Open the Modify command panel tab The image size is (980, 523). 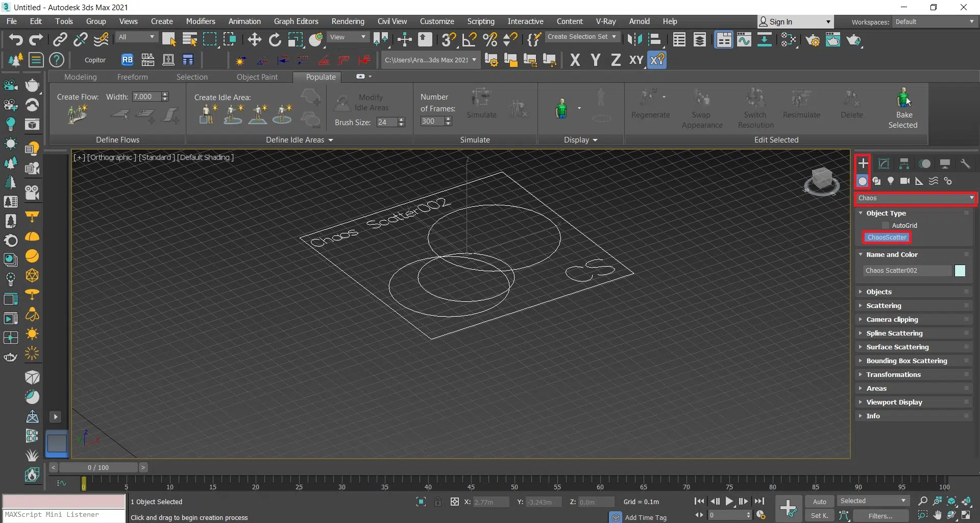pyautogui.click(x=884, y=163)
